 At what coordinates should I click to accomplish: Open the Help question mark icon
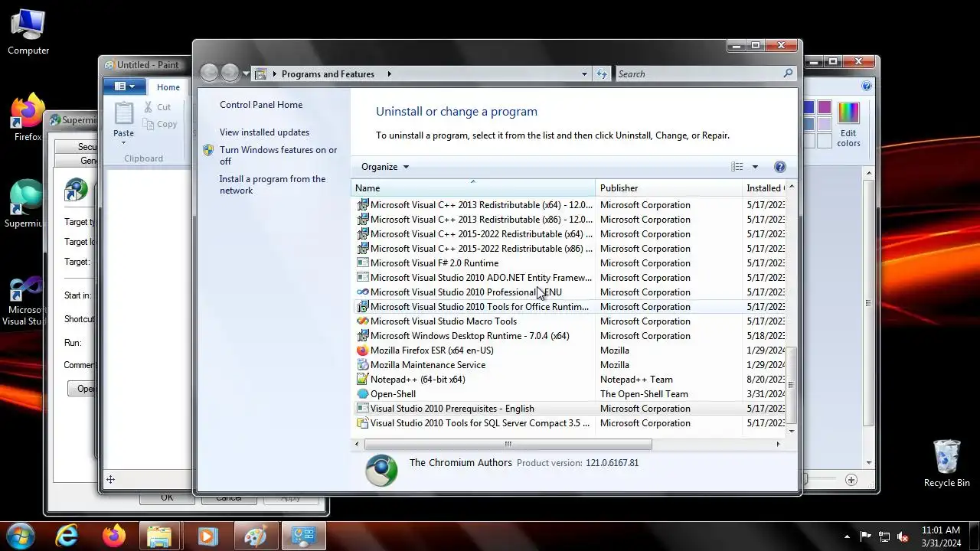(x=780, y=167)
